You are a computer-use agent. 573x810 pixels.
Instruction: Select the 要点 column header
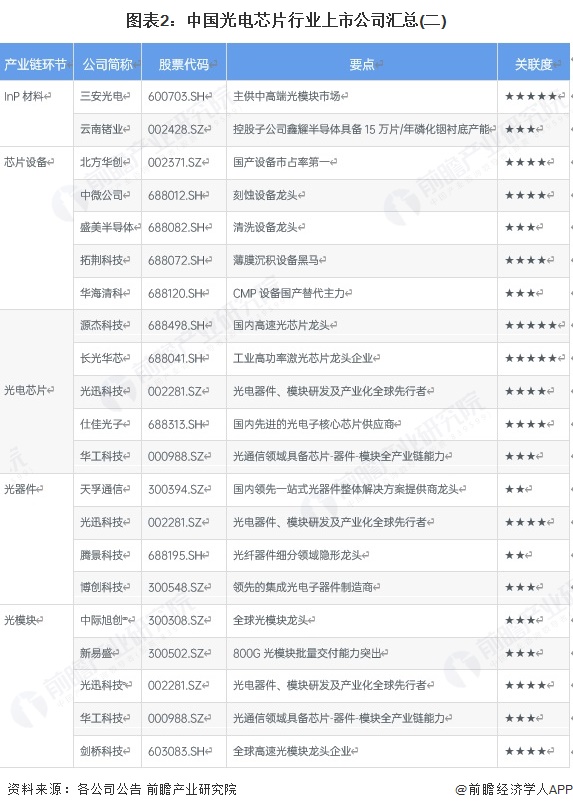click(362, 63)
